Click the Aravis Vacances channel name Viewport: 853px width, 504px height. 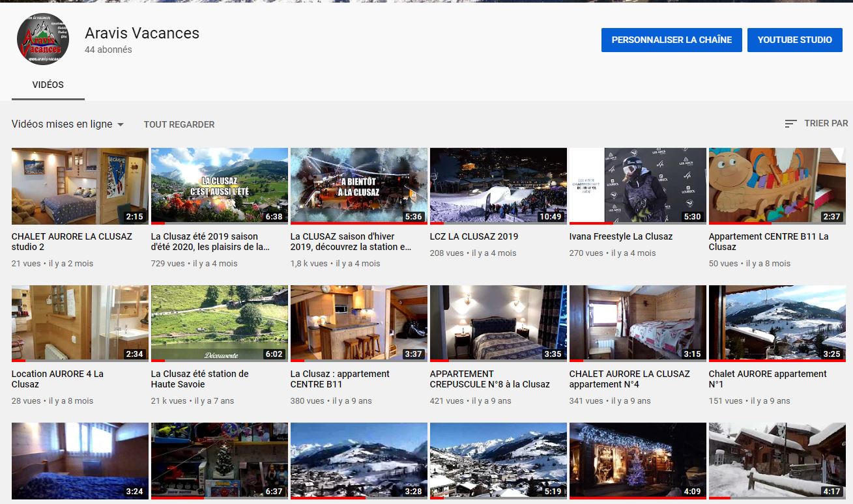[142, 33]
